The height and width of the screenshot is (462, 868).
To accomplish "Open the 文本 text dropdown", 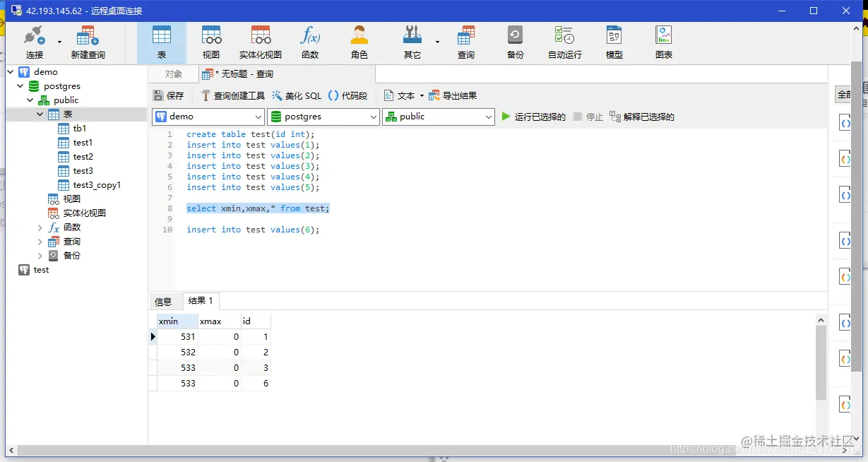I will tap(404, 95).
